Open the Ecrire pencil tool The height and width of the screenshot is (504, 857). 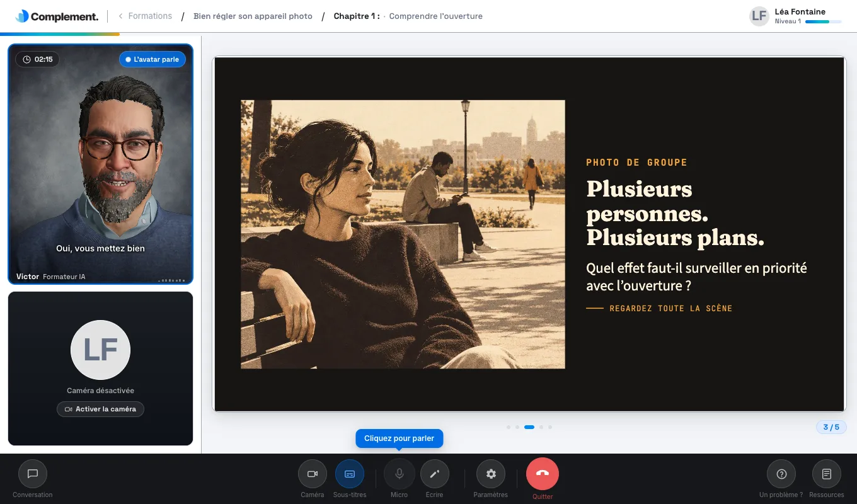pos(434,474)
